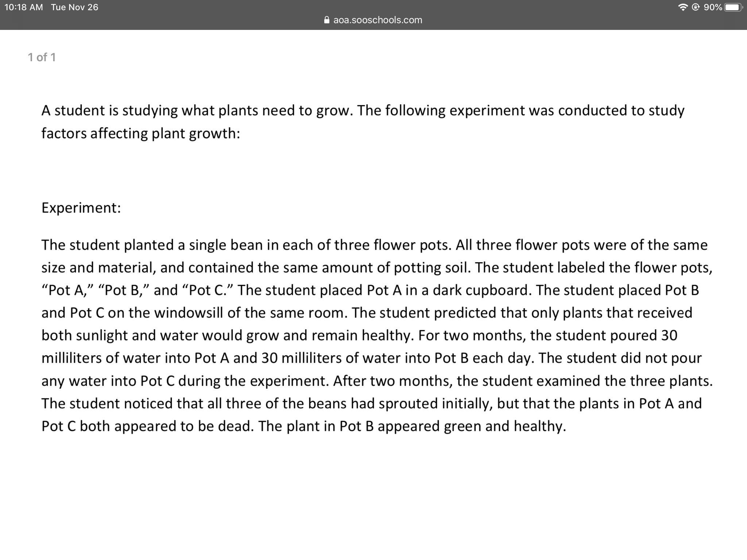Tap the Wi-Fi status icon
Screen dimensions: 747x560
(x=682, y=7)
